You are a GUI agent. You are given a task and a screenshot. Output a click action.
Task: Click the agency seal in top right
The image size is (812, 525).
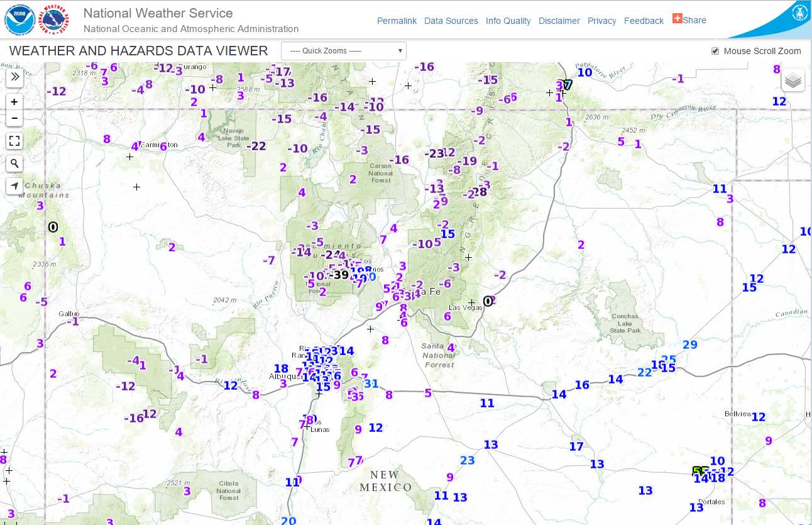(799, 12)
